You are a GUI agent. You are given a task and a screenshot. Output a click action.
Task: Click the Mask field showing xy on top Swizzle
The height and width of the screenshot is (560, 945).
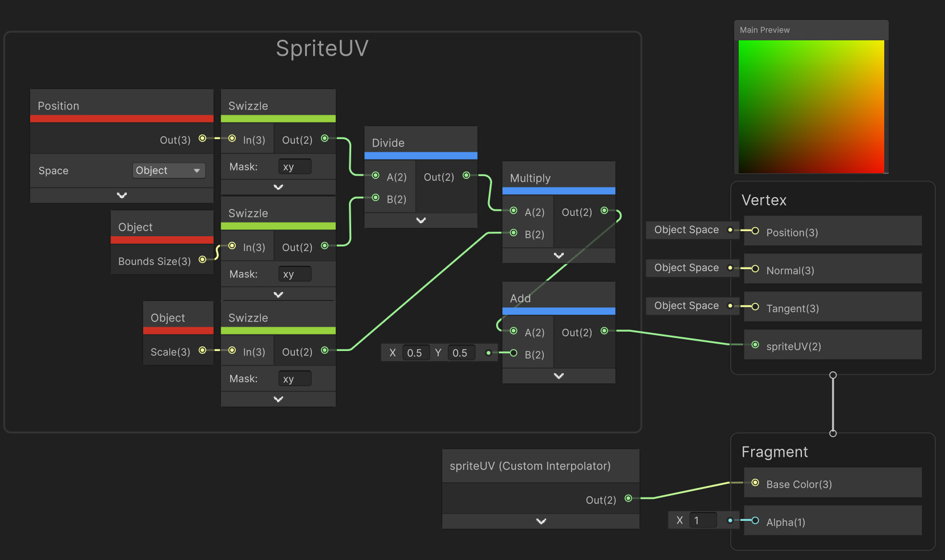pyautogui.click(x=294, y=166)
